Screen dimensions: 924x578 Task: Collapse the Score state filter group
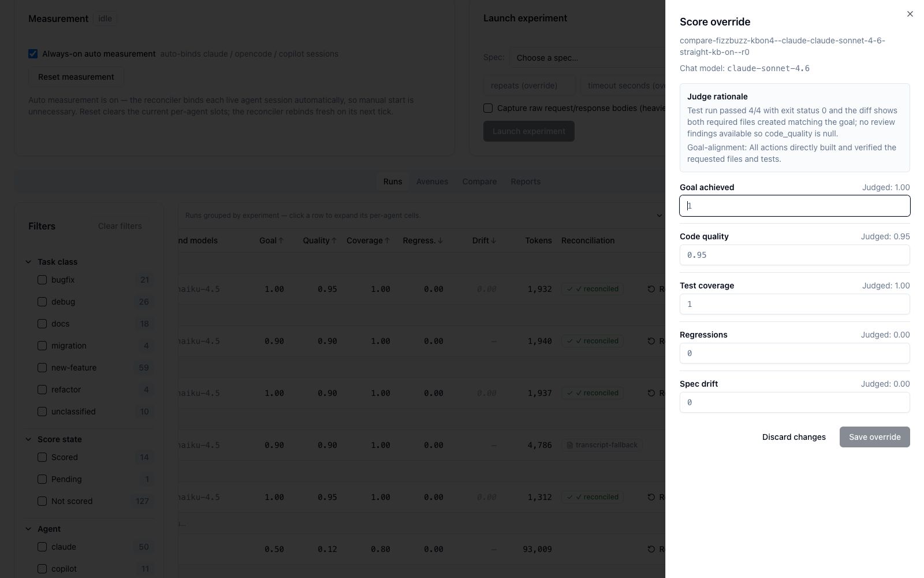coord(28,439)
